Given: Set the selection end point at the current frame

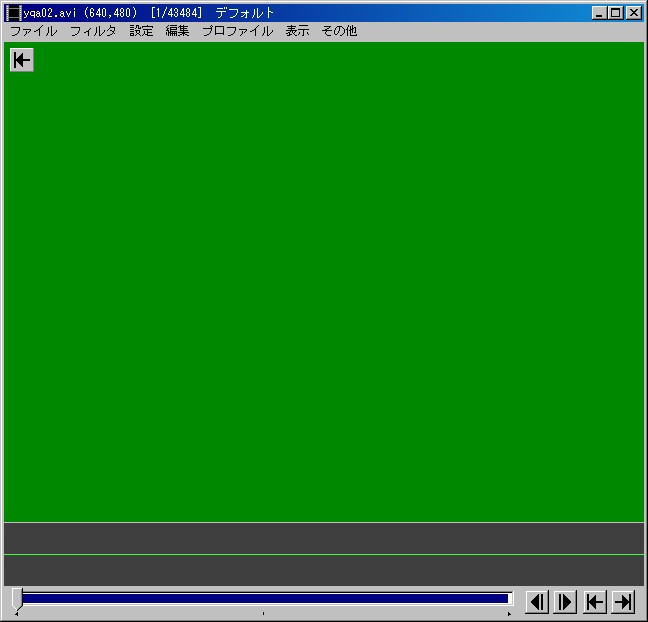Looking at the screenshot, I should pos(623,601).
